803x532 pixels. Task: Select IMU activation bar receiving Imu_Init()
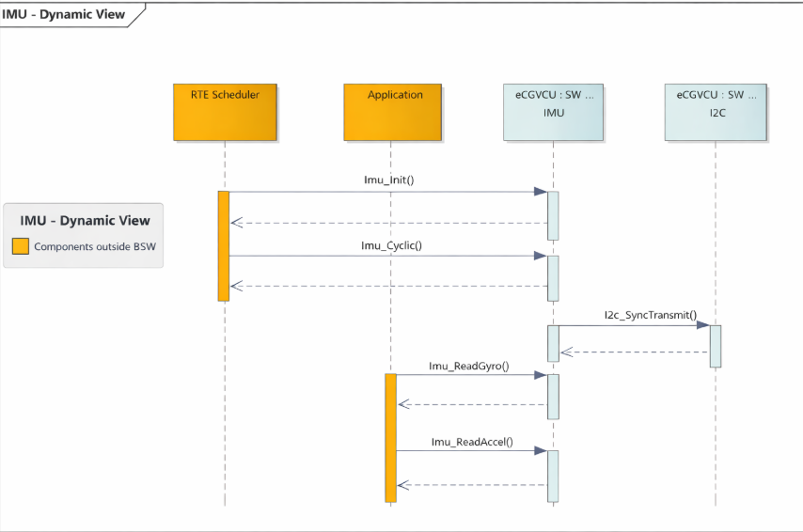click(x=553, y=215)
